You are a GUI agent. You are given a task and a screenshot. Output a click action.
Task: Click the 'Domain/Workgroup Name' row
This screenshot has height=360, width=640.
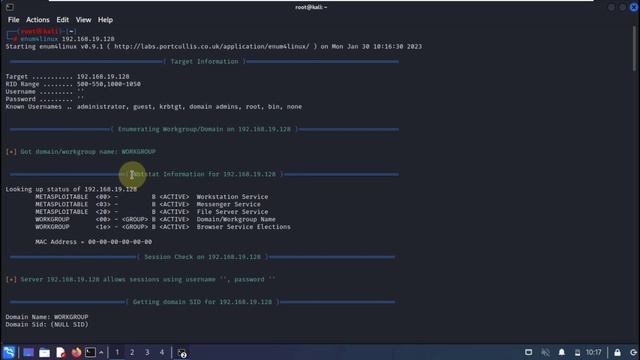click(x=156, y=219)
